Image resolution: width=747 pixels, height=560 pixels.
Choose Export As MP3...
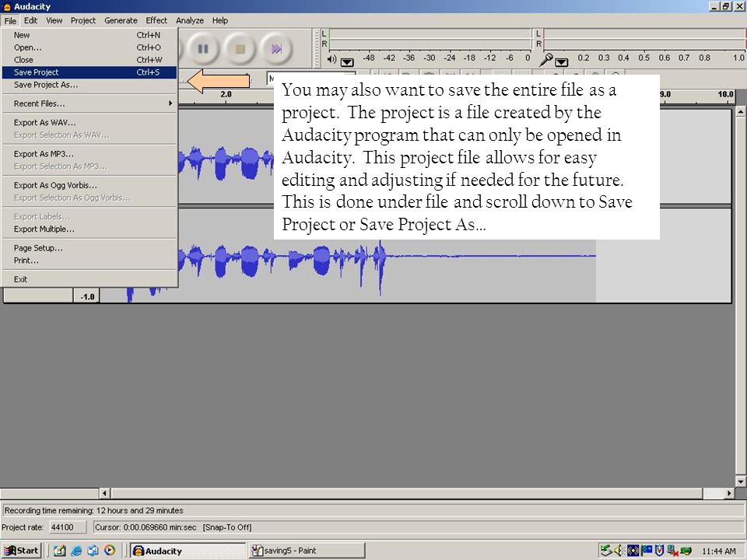(x=89, y=154)
